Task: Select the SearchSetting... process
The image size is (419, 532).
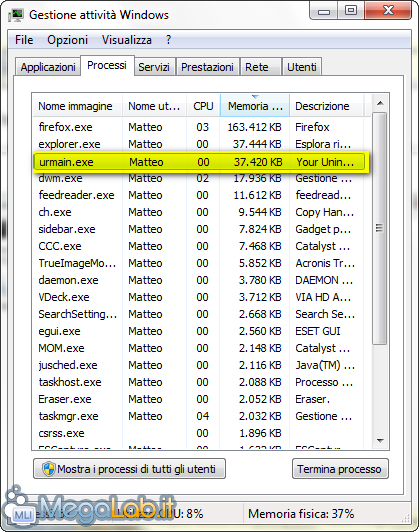Action: click(198, 314)
